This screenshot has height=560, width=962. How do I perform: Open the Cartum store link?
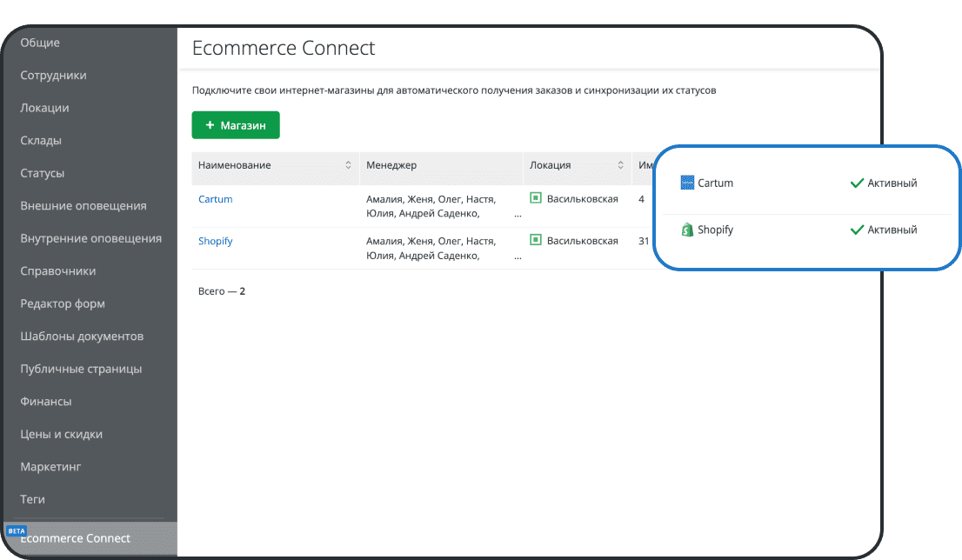(215, 199)
